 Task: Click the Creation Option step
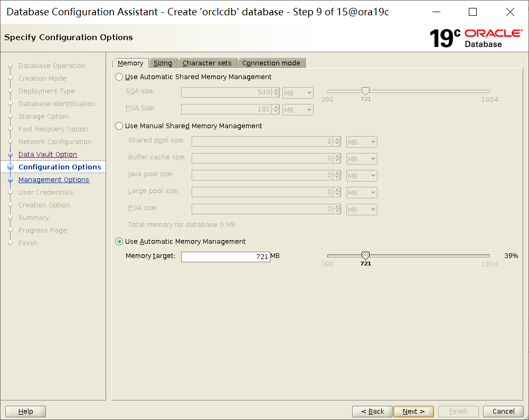[44, 205]
